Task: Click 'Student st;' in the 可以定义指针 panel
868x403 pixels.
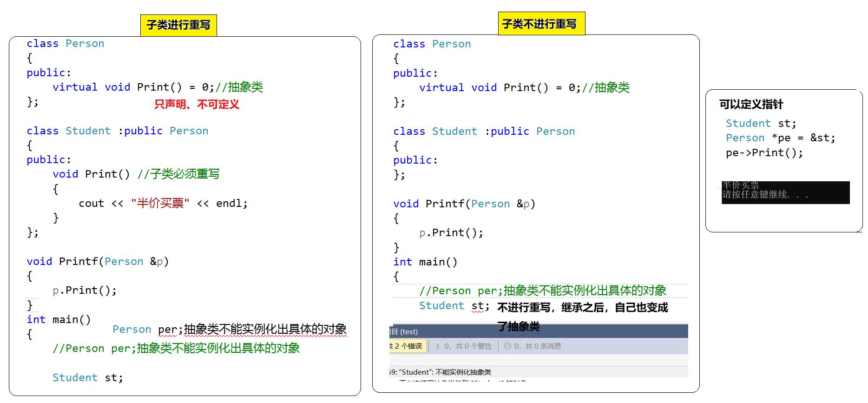Action: (x=761, y=123)
